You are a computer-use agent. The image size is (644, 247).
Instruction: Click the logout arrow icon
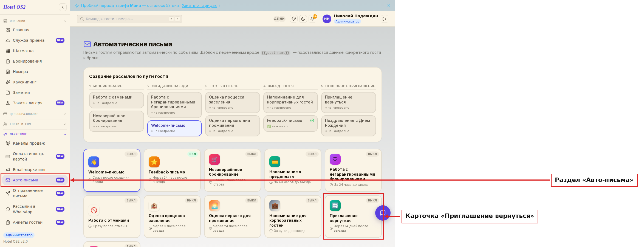pyautogui.click(x=385, y=19)
